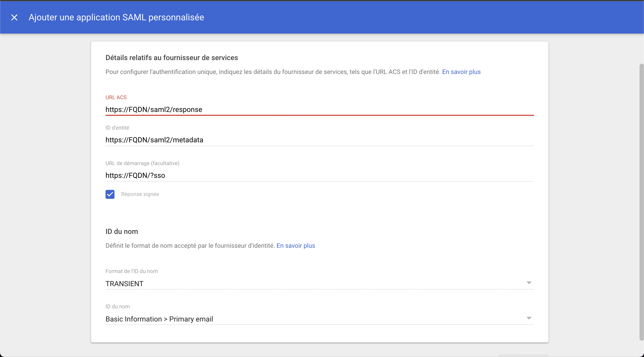
Task: Click the https://FQDN/saml2/response text
Action: coord(153,109)
